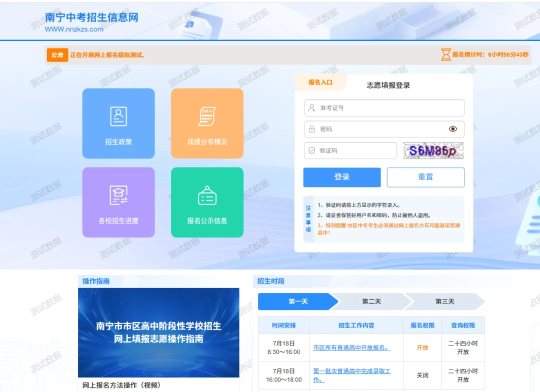Image resolution: width=540 pixels, height=392 pixels.
Task: Click the 报名倒计时 countdown text
Action: [490, 54]
